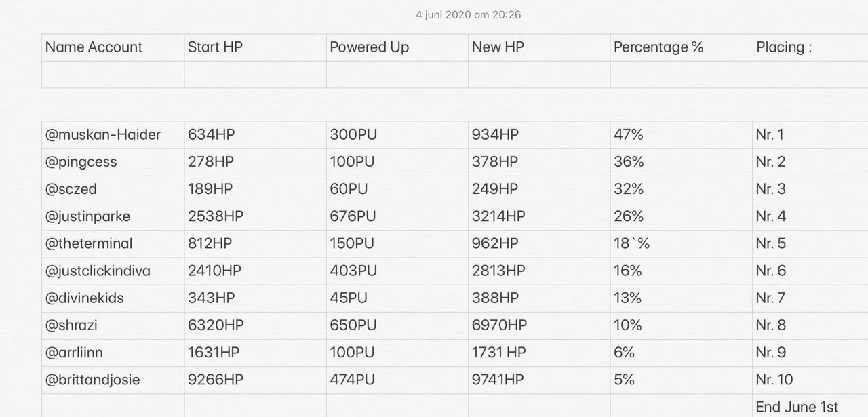The height and width of the screenshot is (417, 868).
Task: Click the 4 juni 2020 timestamp
Action: pyautogui.click(x=468, y=14)
